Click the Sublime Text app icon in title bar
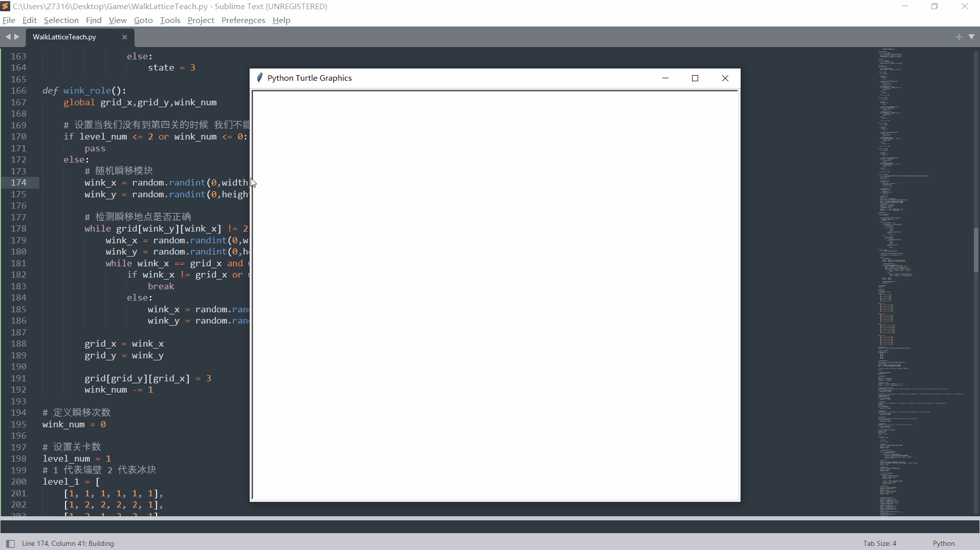The width and height of the screenshot is (980, 550). tap(5, 6)
